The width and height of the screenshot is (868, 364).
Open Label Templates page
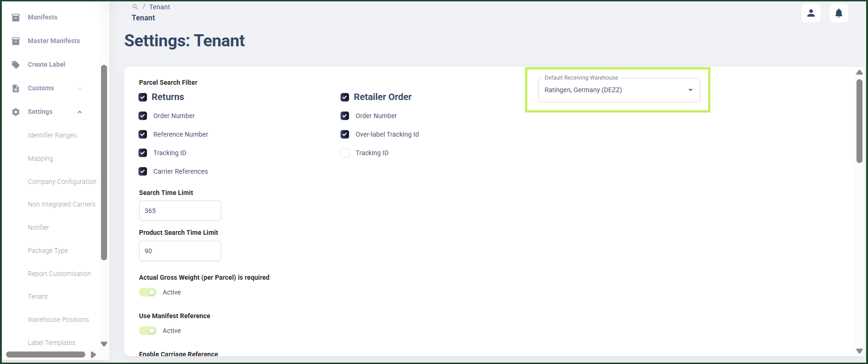[x=51, y=343]
